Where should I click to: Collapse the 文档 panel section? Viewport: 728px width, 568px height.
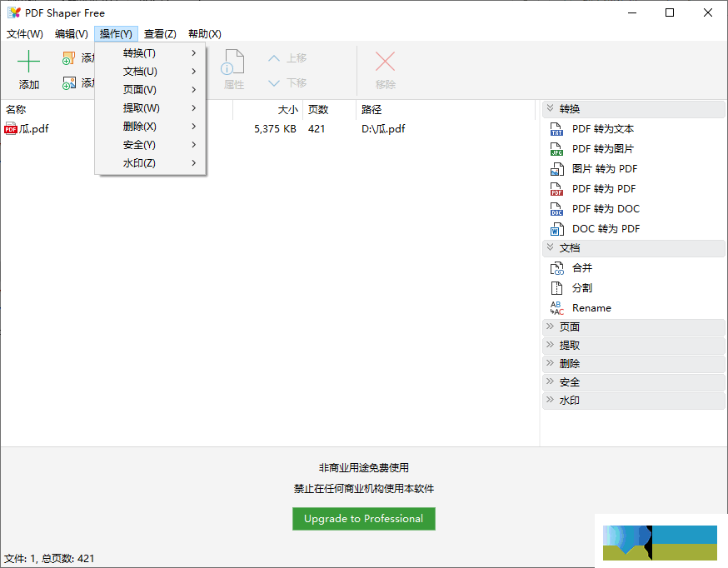[x=633, y=248]
